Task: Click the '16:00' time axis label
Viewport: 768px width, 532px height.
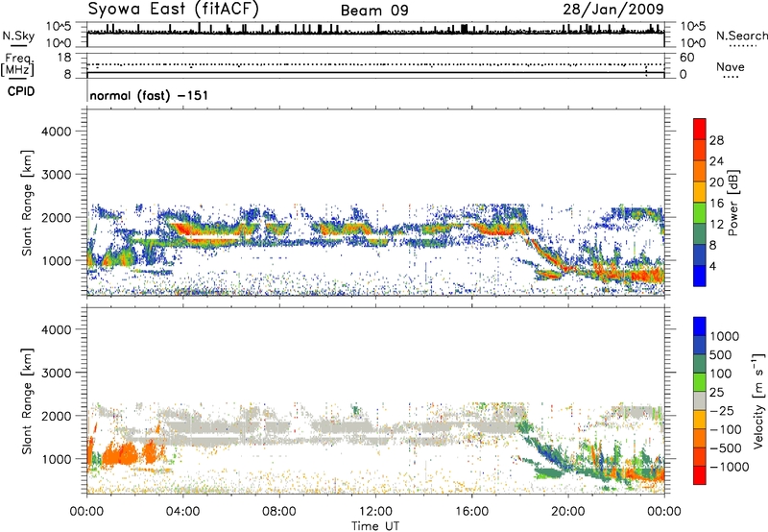Action: tap(471, 512)
